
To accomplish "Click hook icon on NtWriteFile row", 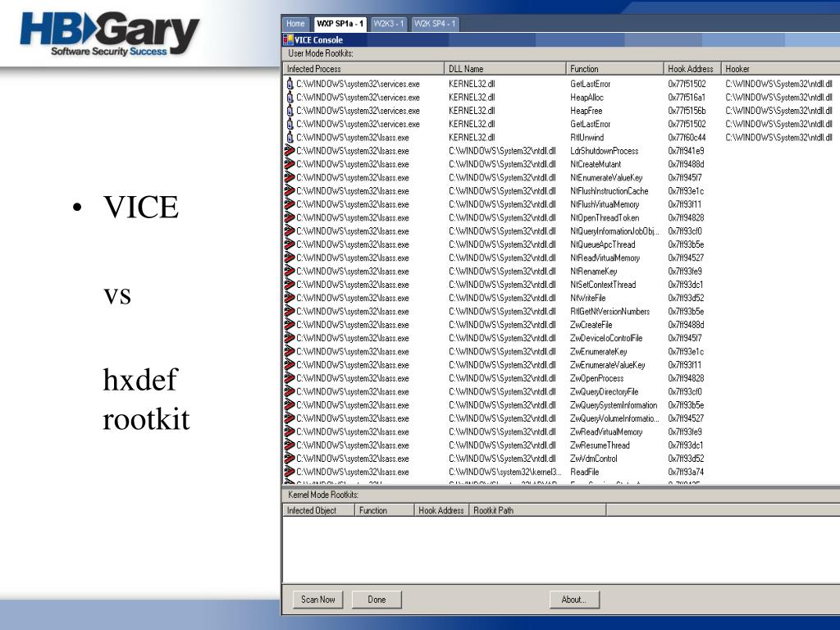I will point(290,298).
